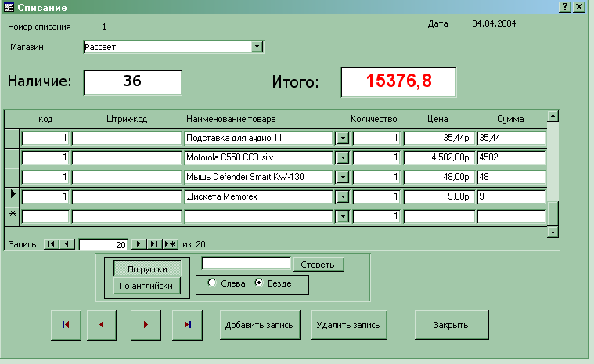Click the Закрыть button
Viewport: 594px width, 364px height.
click(x=451, y=325)
